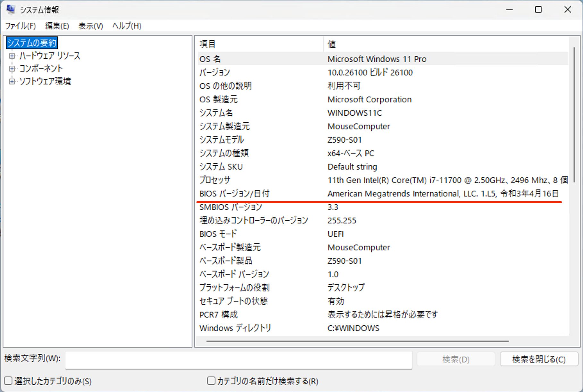This screenshot has width=583, height=392.
Task: Expand the ハードウェア リソース tree node
Action: (x=12, y=56)
